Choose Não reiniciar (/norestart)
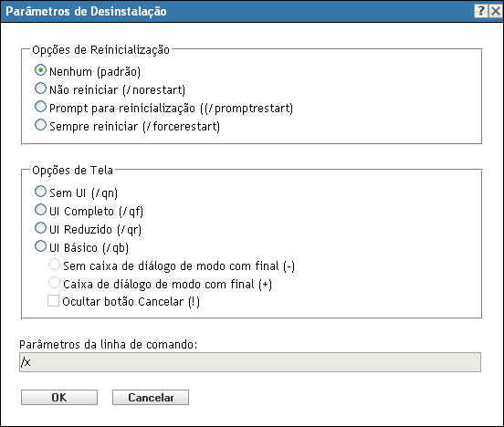 coord(40,89)
